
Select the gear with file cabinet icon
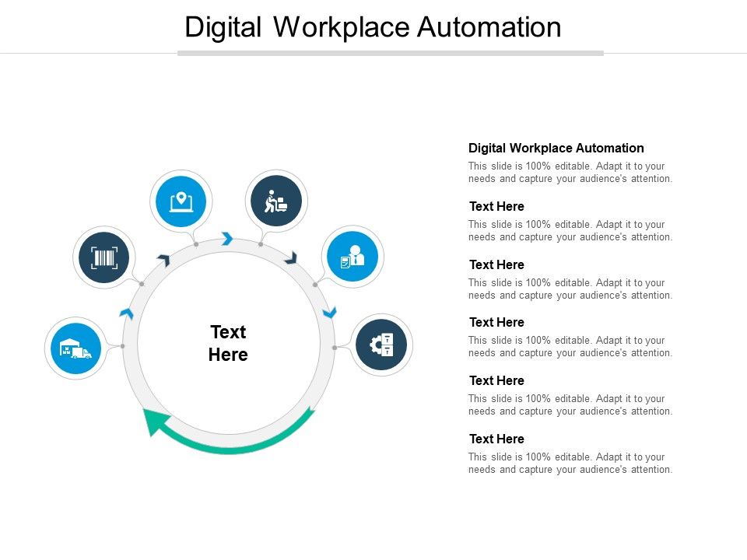coord(381,345)
